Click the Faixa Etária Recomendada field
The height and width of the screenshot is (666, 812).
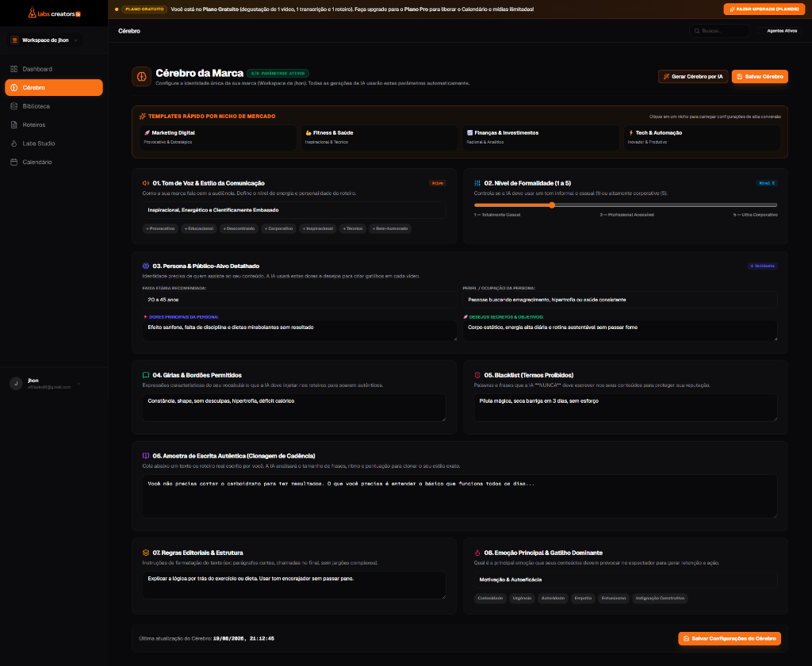[x=299, y=300]
